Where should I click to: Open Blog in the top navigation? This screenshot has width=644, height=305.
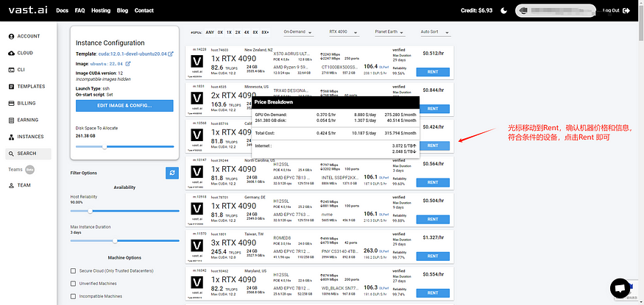click(122, 11)
